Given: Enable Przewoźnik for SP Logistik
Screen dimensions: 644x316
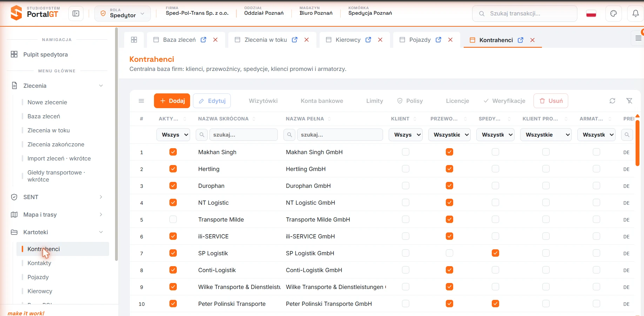Looking at the screenshot, I should click(449, 253).
